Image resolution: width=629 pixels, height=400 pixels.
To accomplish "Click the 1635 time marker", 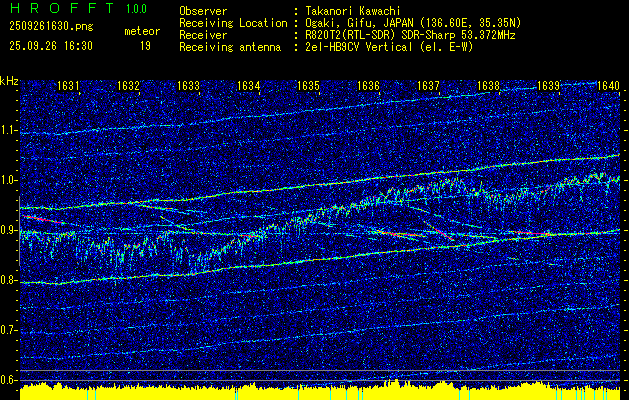I will coord(308,85).
